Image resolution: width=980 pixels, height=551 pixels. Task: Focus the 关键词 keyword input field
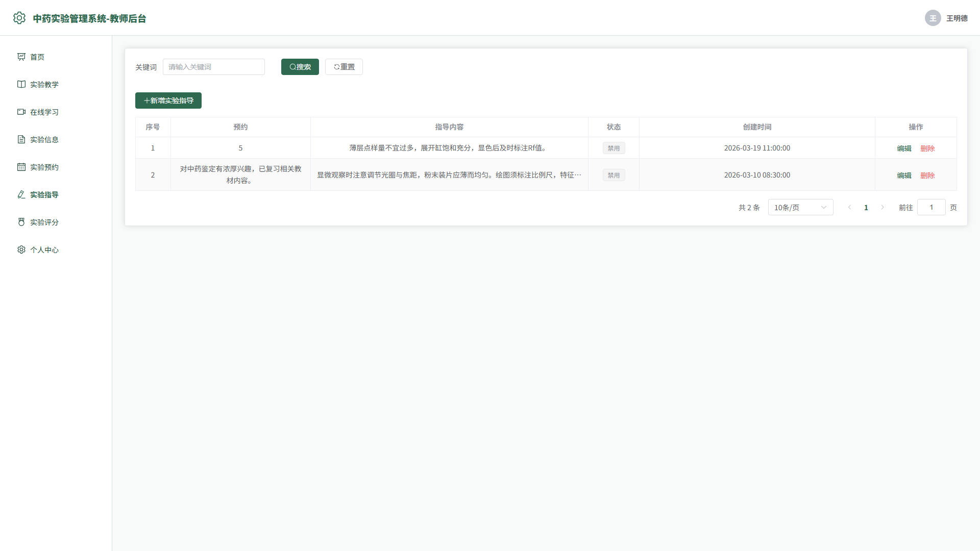coord(214,67)
